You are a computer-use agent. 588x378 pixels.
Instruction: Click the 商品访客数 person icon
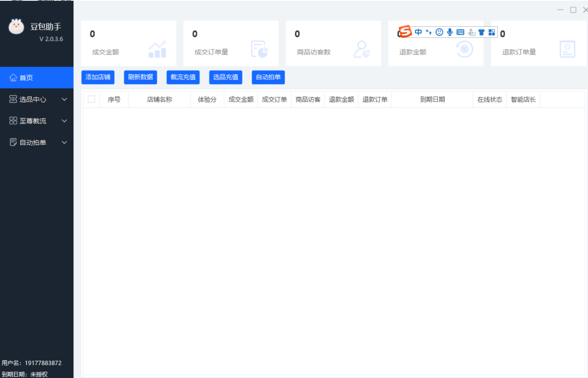pos(362,49)
